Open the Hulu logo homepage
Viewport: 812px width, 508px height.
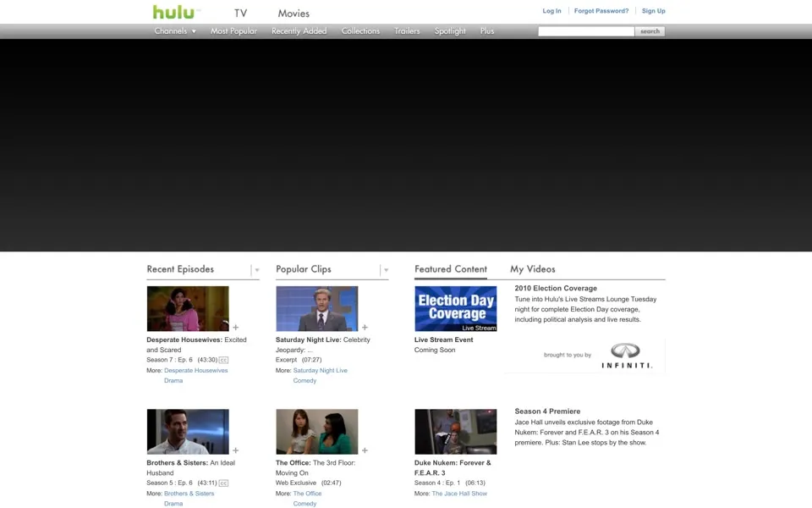coord(174,12)
